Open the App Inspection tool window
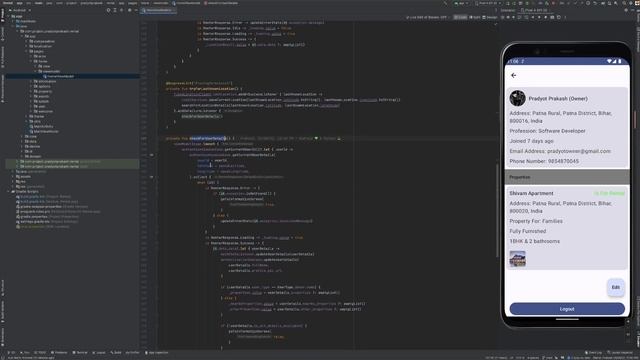 (157, 352)
